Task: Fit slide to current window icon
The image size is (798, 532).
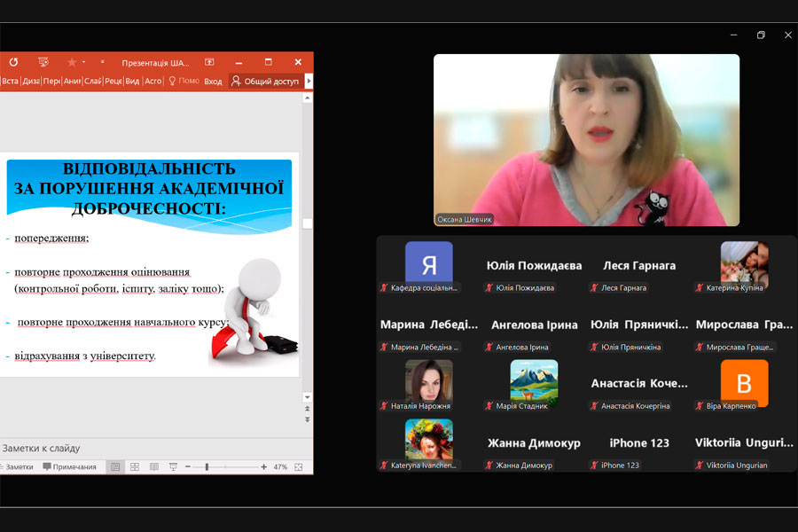Action: tap(299, 466)
